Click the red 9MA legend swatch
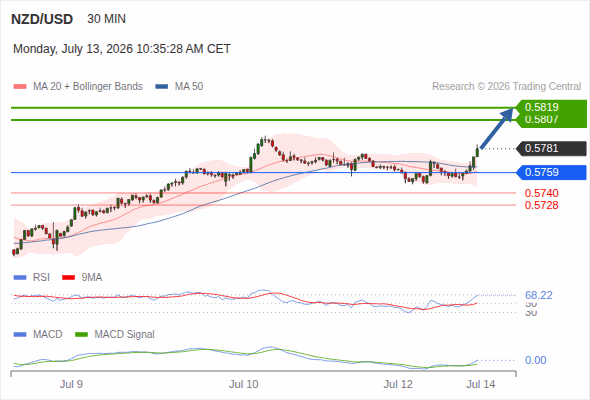 point(68,278)
